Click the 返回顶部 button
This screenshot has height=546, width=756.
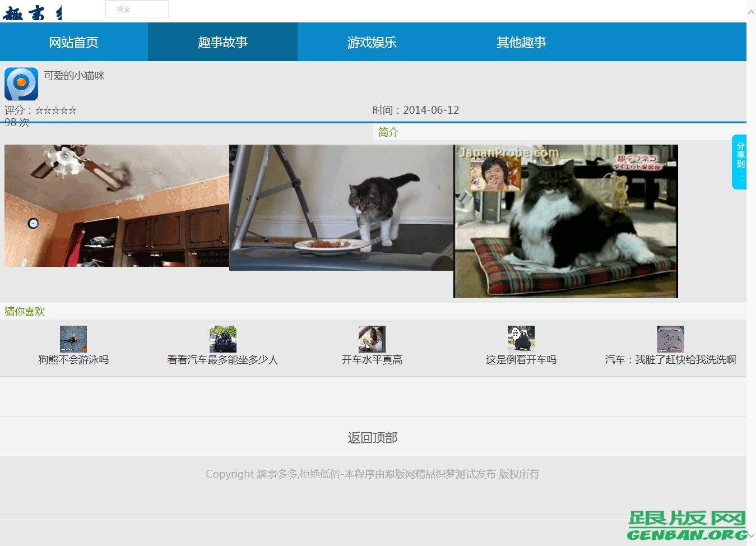pos(373,437)
